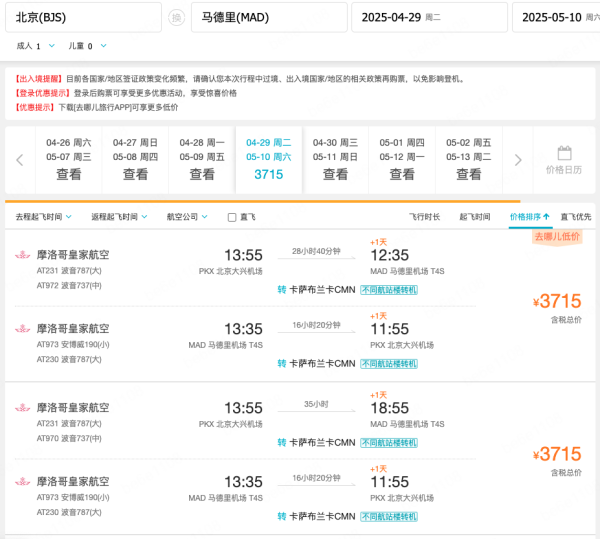
Task: Select 直飞优先 direct-first sort
Action: pyautogui.click(x=576, y=217)
